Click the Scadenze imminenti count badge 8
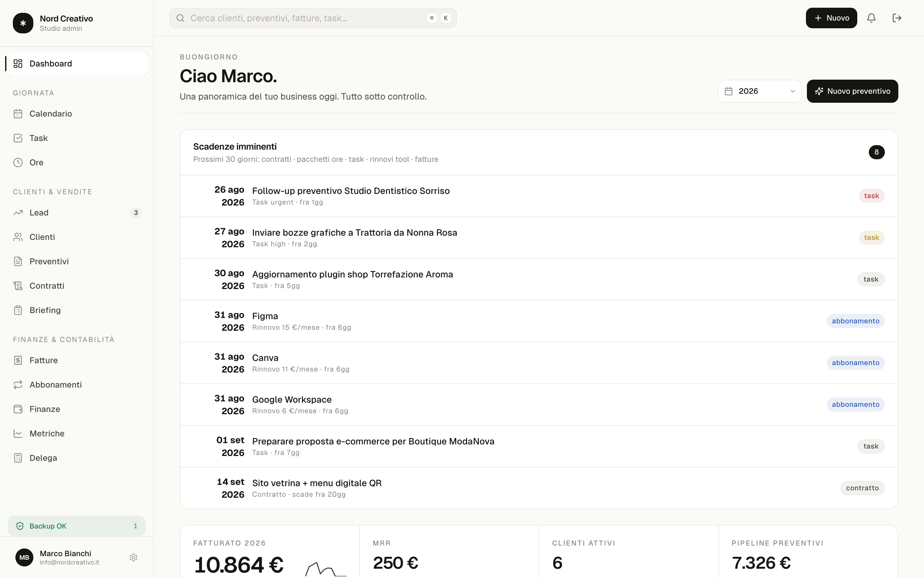924x578 pixels. pyautogui.click(x=877, y=152)
